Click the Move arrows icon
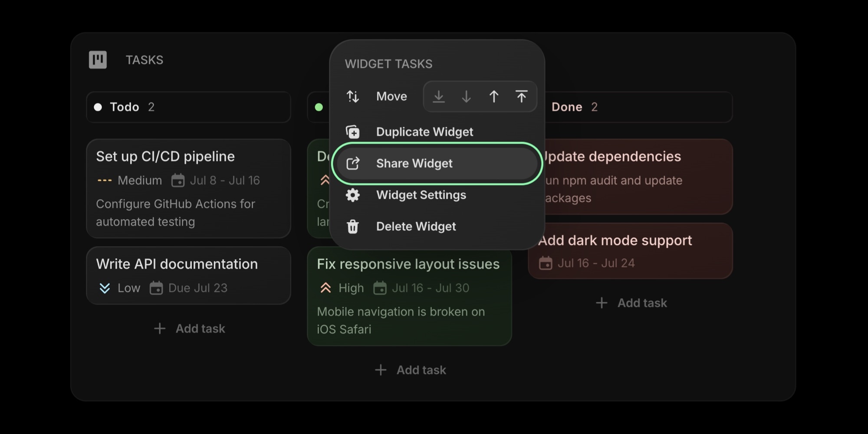This screenshot has width=868, height=434. pos(353,96)
